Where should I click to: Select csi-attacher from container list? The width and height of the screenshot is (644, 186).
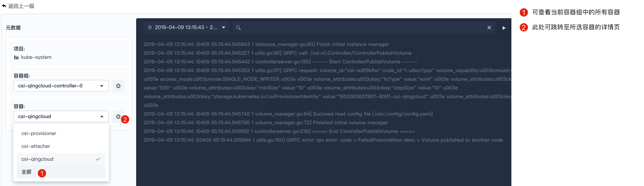(36, 146)
